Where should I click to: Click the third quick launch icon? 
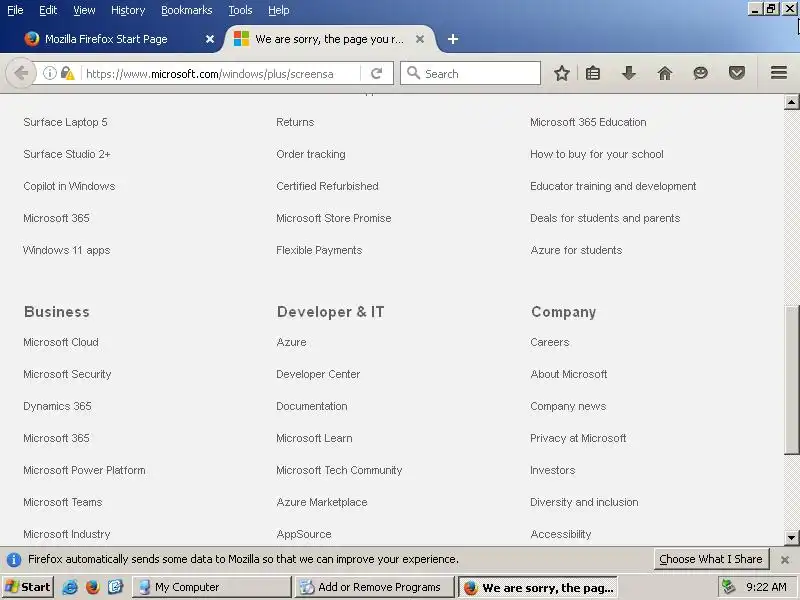(x=115, y=587)
